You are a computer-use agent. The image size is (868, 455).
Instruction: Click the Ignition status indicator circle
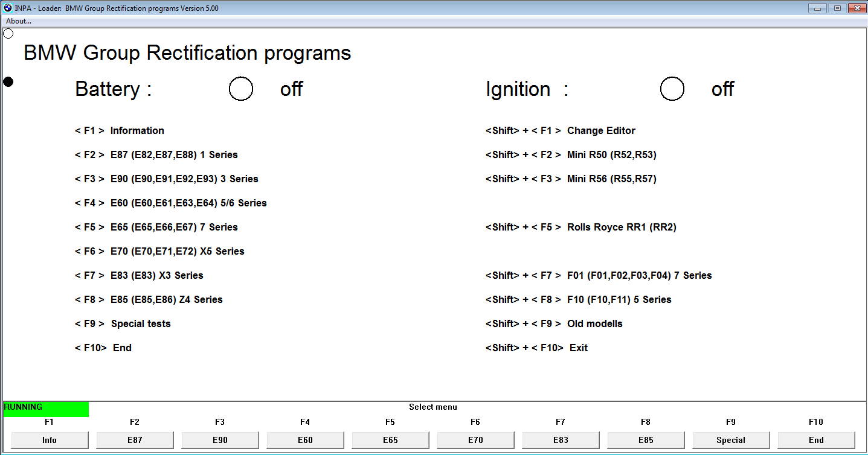click(x=672, y=89)
